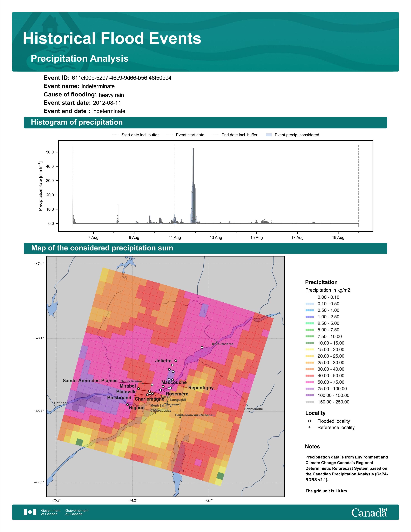This screenshot has width=411, height=532.
Task: Click the 40.00 - 50.00 precipitation swatch
Action: 309,376
